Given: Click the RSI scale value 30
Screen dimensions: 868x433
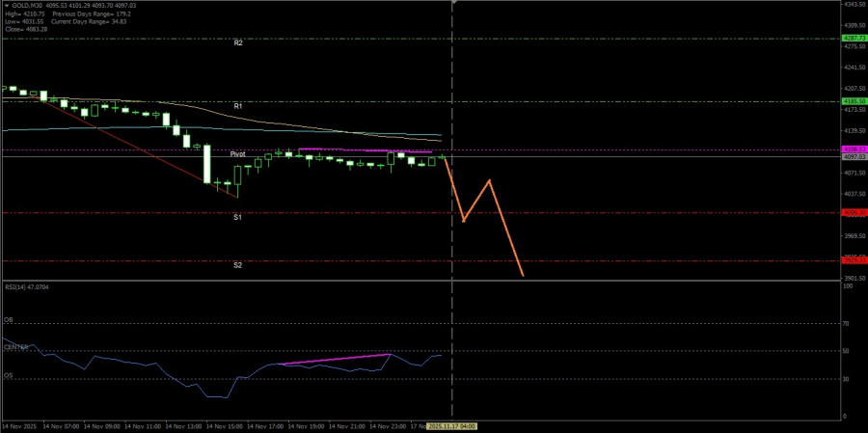Looking at the screenshot, I should tap(847, 379).
